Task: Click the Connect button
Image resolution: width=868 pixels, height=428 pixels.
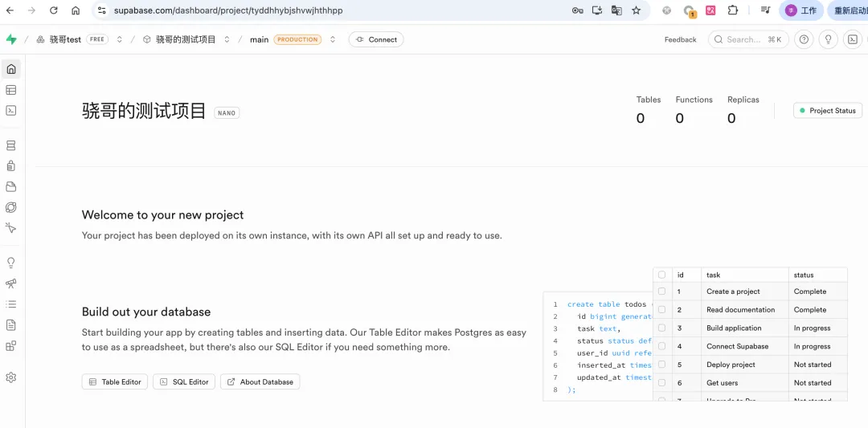Action: 376,39
